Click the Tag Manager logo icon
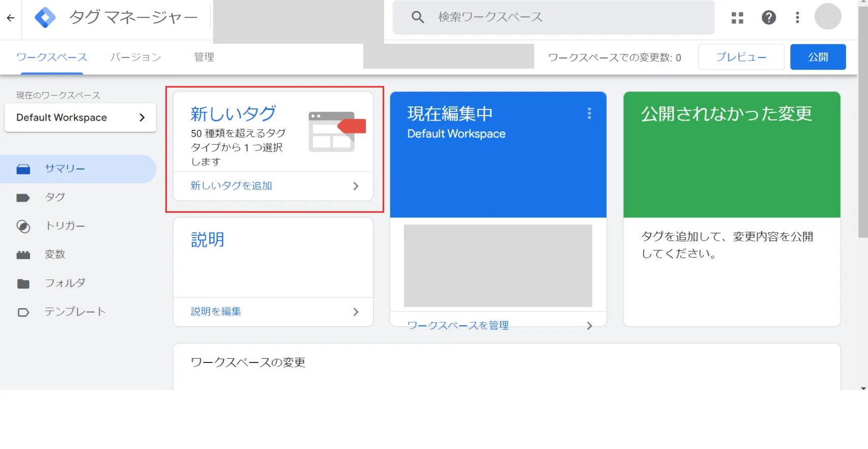The height and width of the screenshot is (449, 868). [45, 18]
